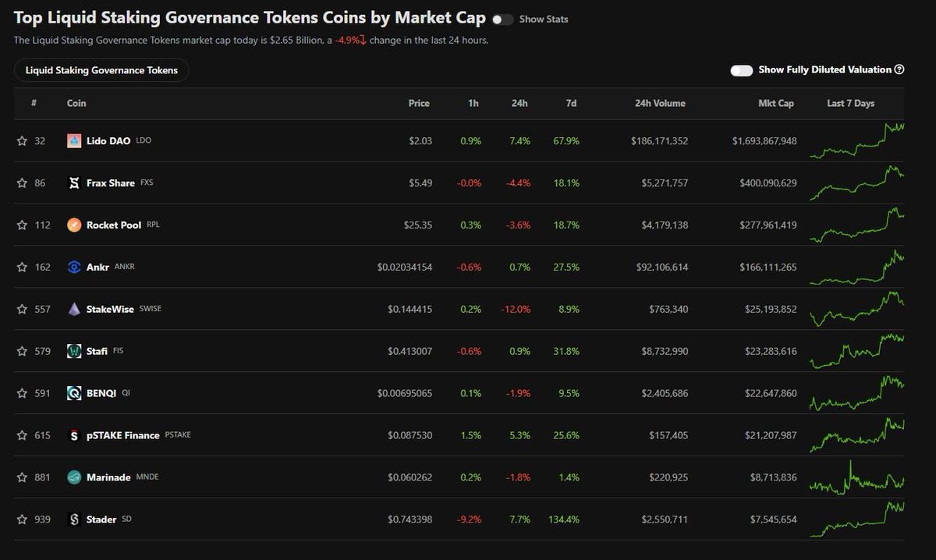Star Stafi as a favorite
Viewport: 936px width, 560px height.
coord(22,352)
